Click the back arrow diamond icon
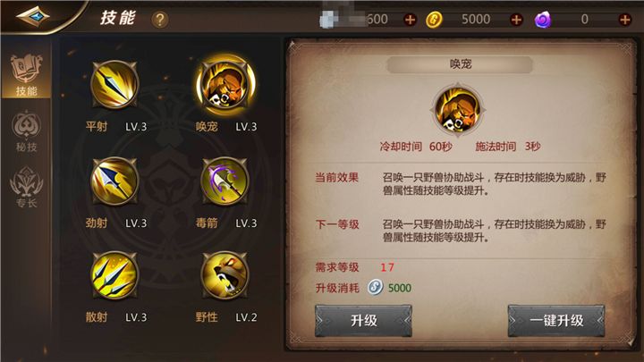Screen dimensions: 644x362 point(33,16)
